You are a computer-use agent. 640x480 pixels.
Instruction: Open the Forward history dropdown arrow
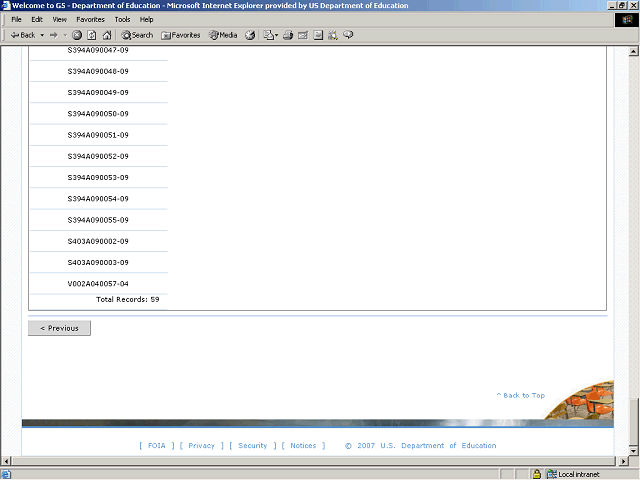pos(65,35)
